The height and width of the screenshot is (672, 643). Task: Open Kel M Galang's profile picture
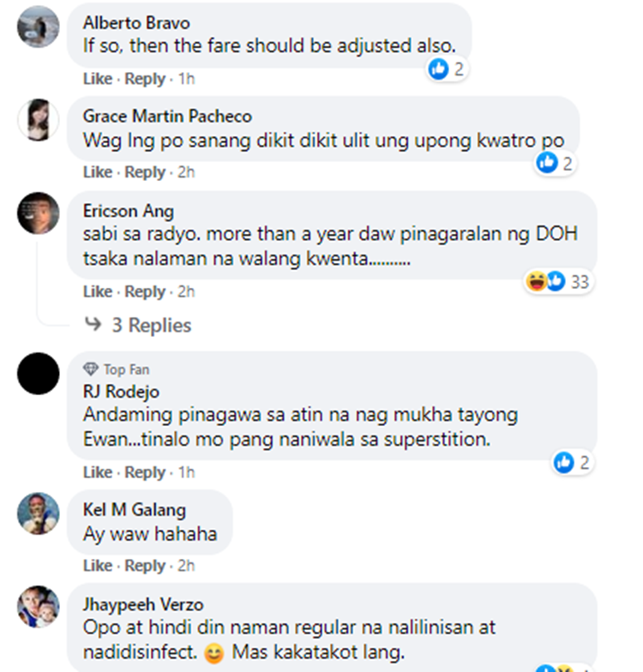(x=38, y=513)
